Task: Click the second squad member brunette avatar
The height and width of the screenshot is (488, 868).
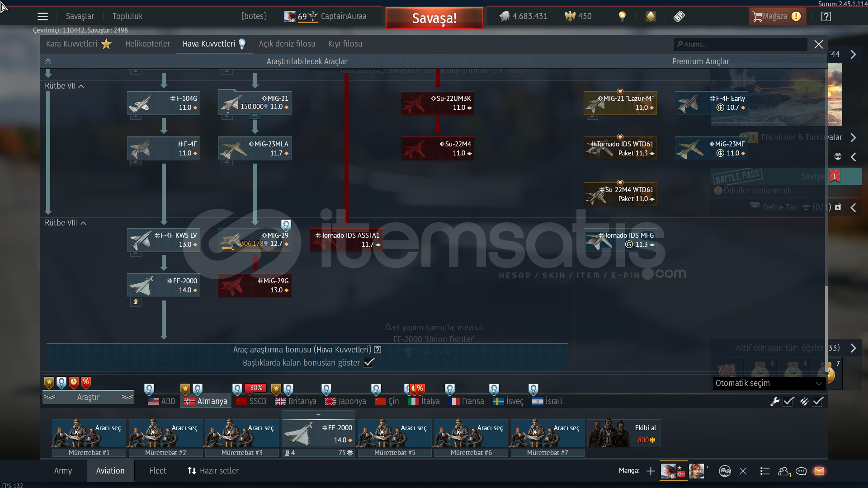Action: [696, 471]
